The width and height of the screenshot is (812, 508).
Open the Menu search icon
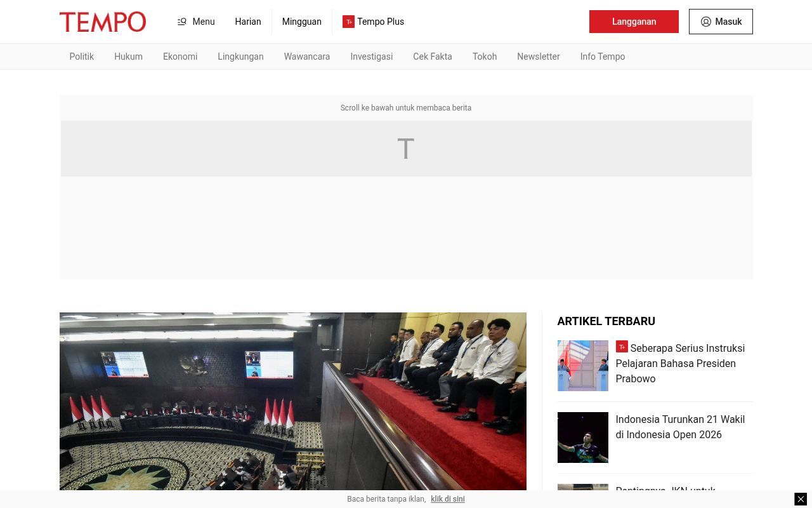coord(182,22)
